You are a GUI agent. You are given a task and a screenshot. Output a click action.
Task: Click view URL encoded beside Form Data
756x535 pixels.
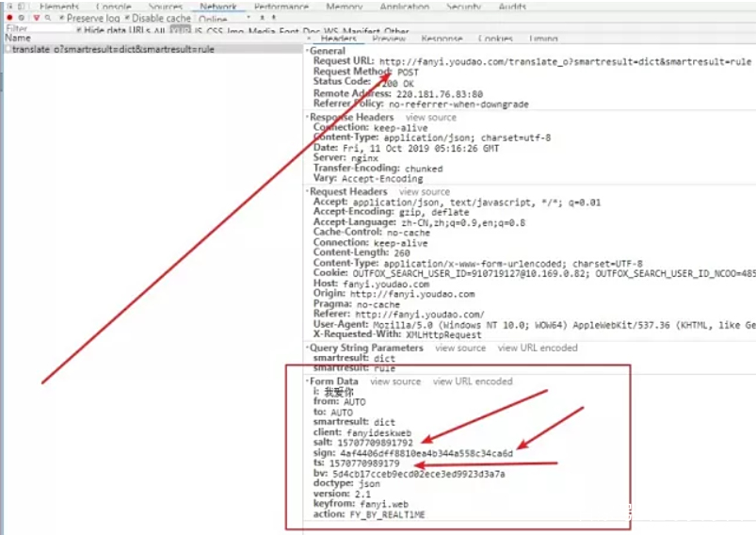point(472,381)
